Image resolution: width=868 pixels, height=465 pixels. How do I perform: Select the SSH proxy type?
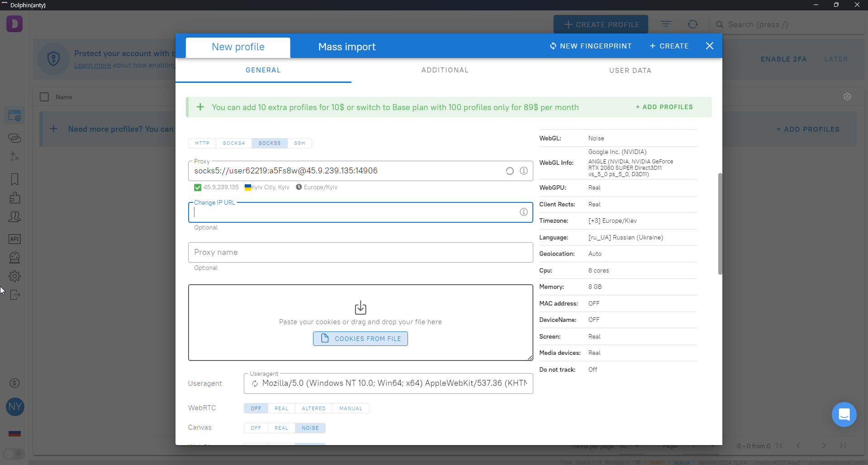click(299, 143)
